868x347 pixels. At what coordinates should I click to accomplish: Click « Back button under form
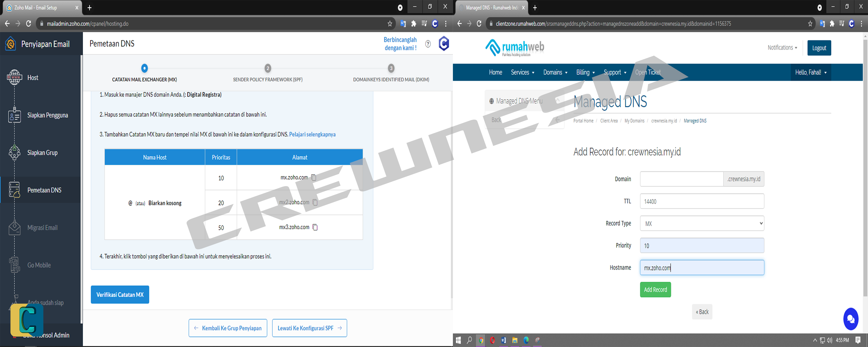tap(702, 312)
